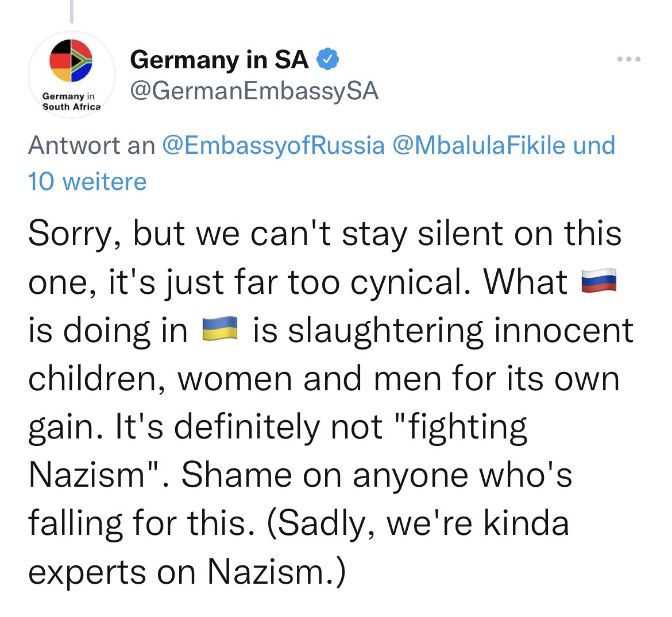Open the @GermanEmbassySA handle
This screenshot has width=672, height=617.
pos(254,91)
